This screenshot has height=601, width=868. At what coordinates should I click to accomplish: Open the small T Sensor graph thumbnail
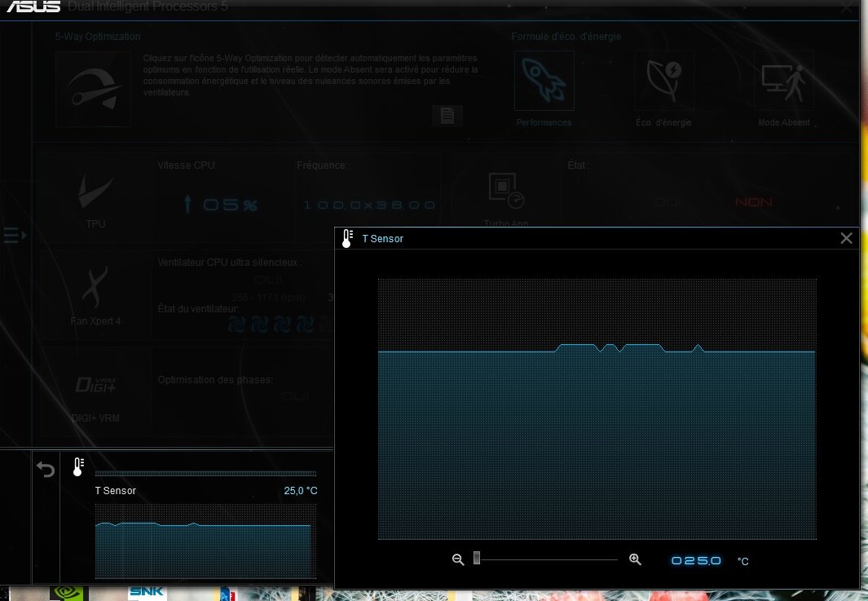click(x=205, y=541)
